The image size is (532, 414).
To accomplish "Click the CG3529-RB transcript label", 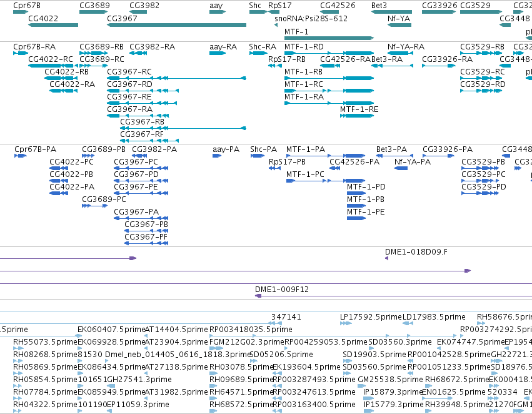I will pos(482,46).
